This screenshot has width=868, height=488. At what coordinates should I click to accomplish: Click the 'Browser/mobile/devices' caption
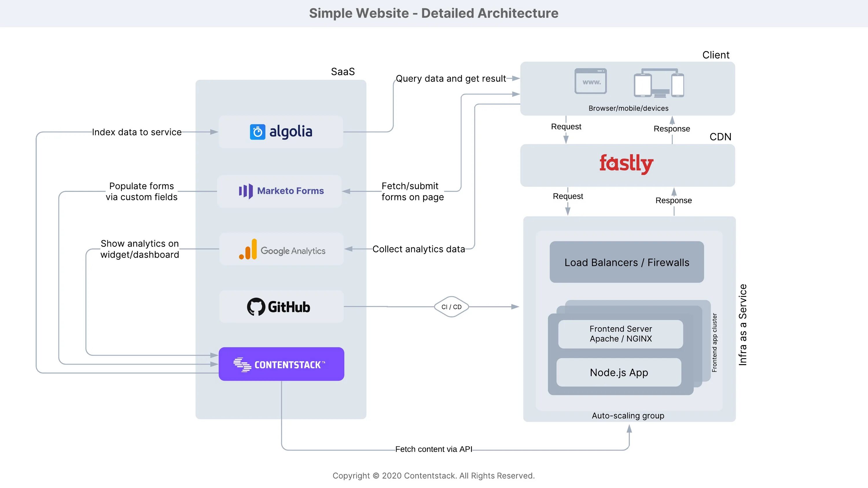point(628,108)
